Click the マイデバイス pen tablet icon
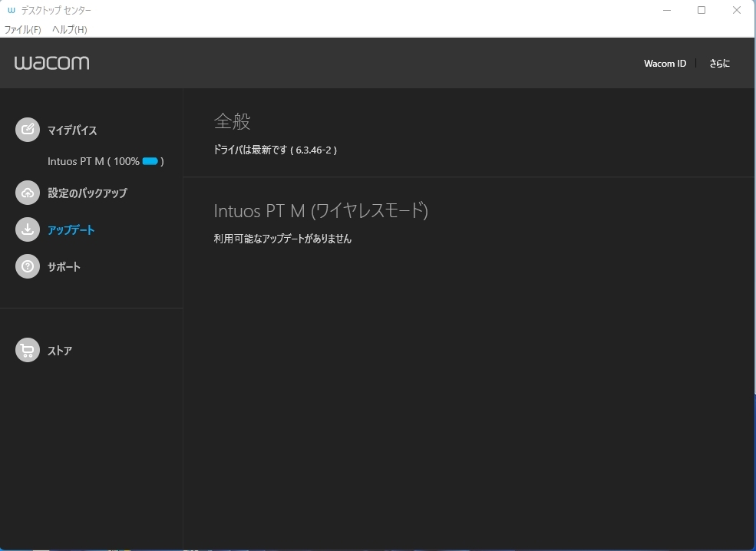The width and height of the screenshot is (756, 551). pos(28,130)
